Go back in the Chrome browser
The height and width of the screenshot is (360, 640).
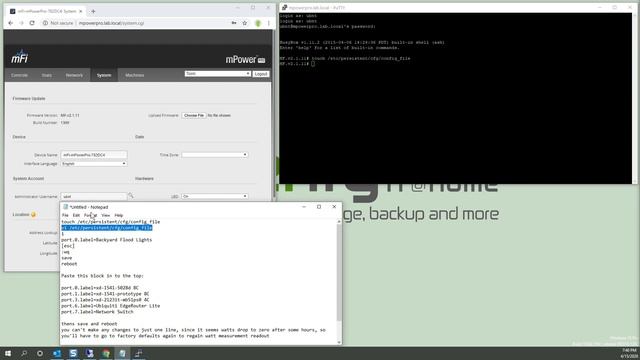[11, 23]
